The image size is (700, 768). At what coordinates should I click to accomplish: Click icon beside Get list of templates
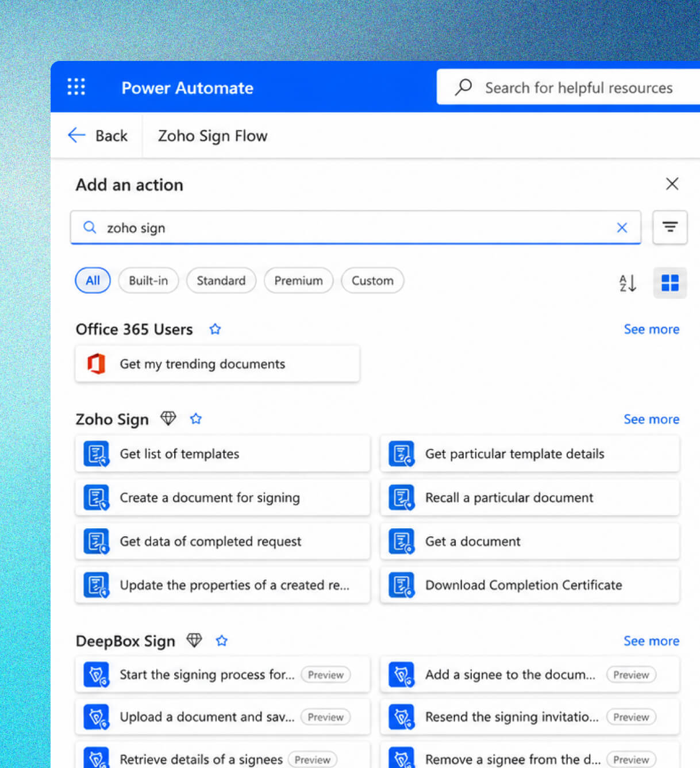point(97,454)
